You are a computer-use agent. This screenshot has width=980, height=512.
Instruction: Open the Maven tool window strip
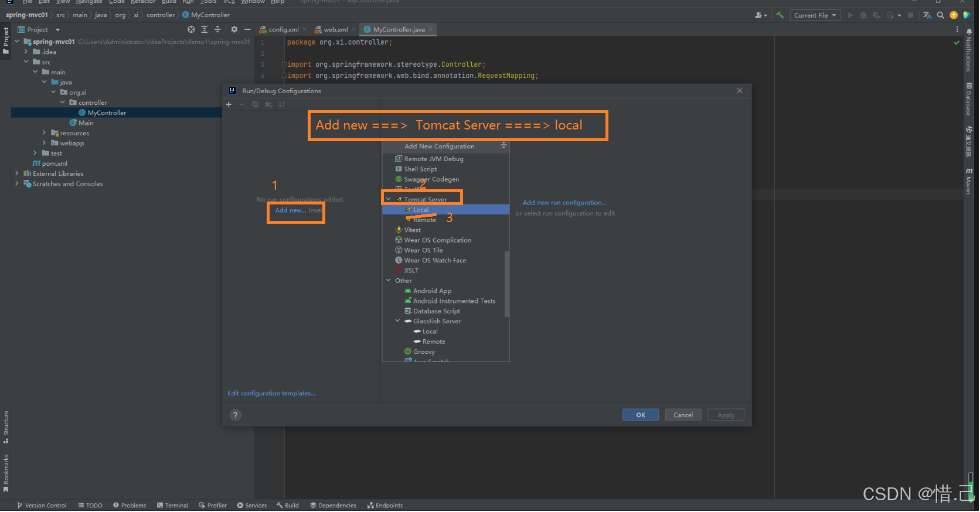[x=968, y=181]
